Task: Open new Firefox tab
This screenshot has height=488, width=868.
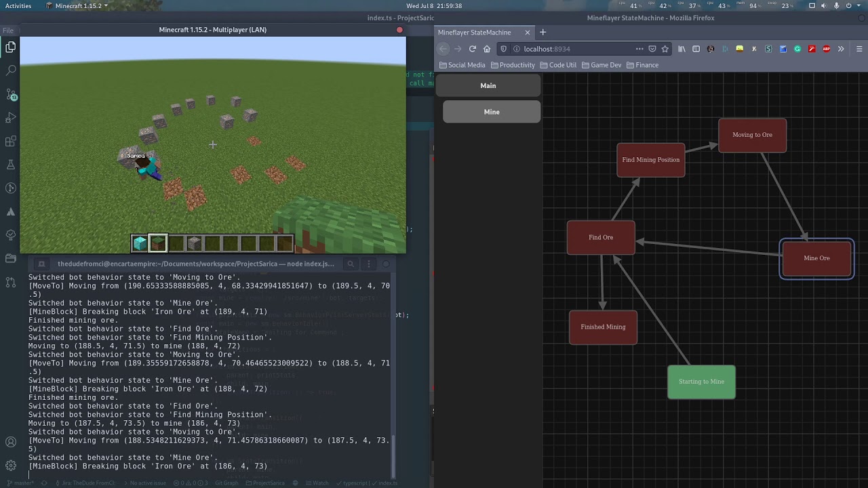Action: tap(542, 32)
